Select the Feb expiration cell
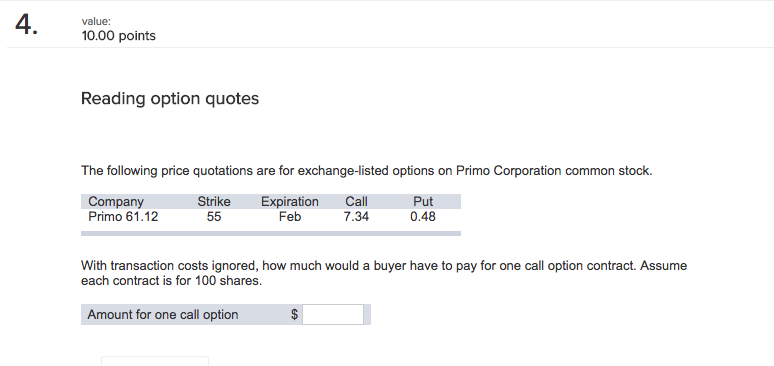 coord(290,217)
